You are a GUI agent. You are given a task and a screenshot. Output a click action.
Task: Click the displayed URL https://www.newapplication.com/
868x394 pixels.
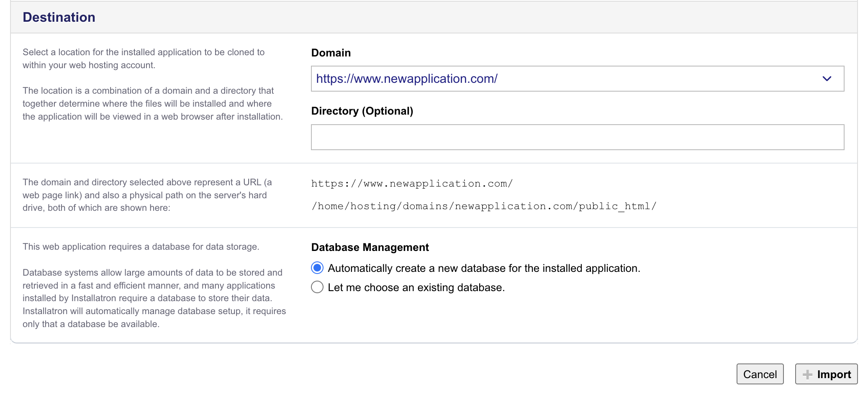click(411, 183)
